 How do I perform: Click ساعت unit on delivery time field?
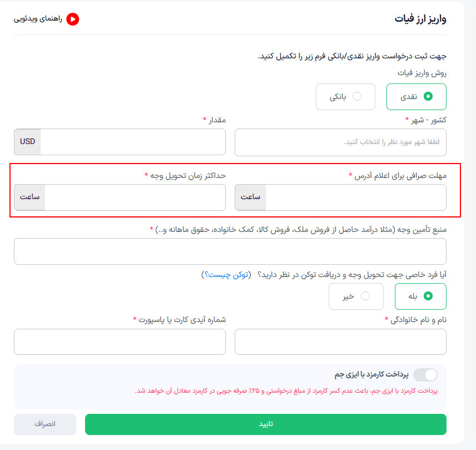coord(30,197)
